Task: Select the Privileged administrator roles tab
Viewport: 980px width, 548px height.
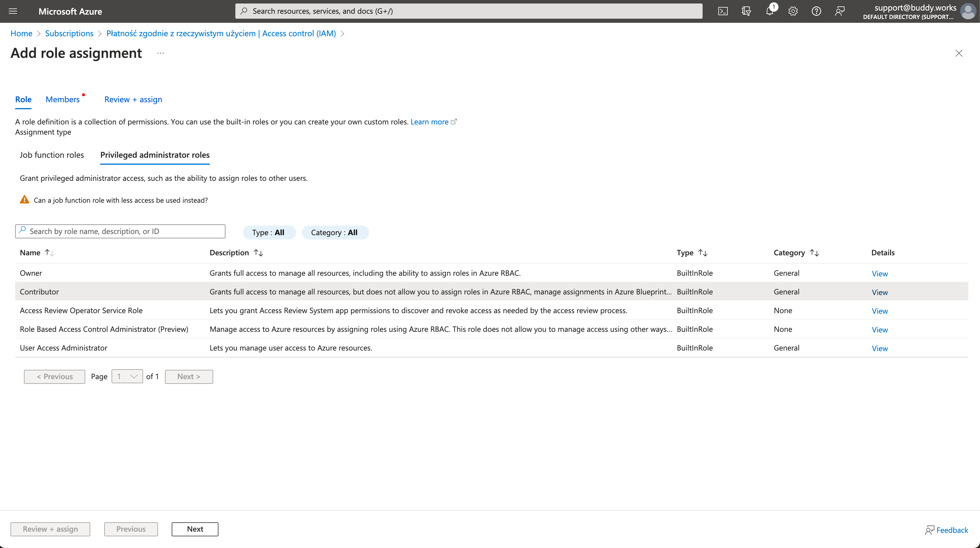Action: (x=155, y=155)
